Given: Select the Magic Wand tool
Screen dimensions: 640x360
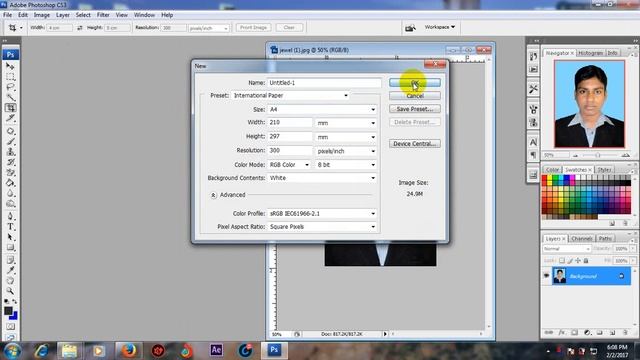Looking at the screenshot, I should click(11, 97).
